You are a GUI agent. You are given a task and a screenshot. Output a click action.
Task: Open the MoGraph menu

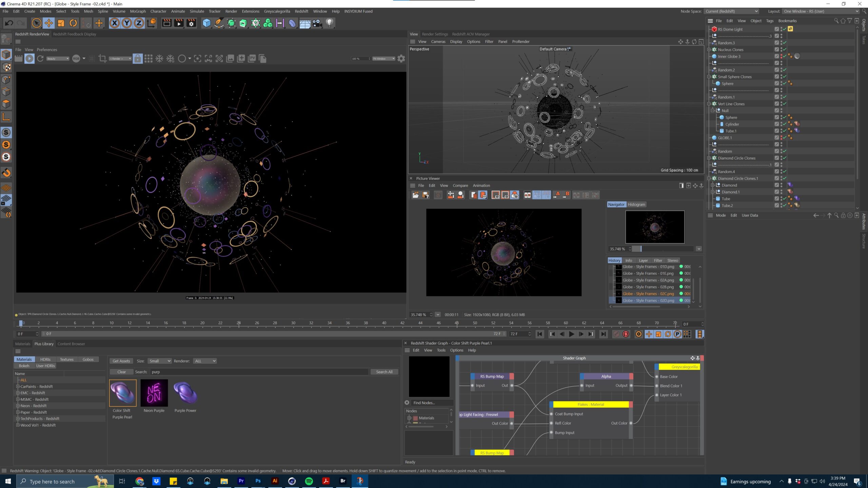coord(138,11)
